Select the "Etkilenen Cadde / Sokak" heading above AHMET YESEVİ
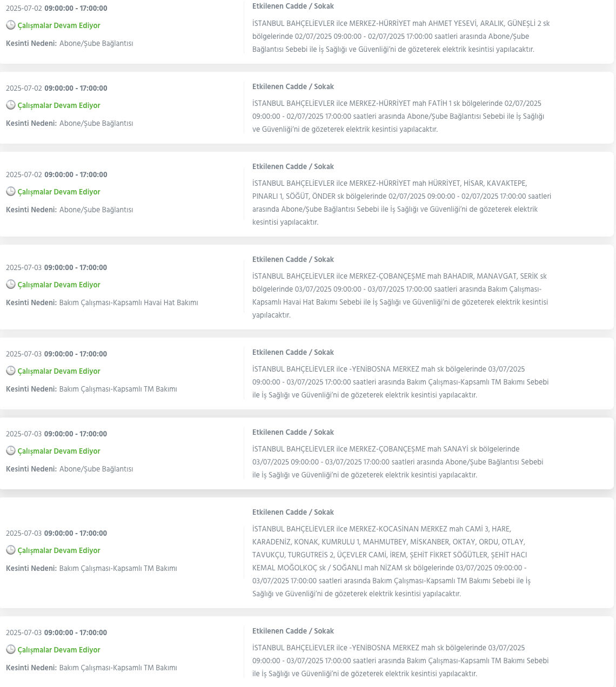 tap(293, 6)
